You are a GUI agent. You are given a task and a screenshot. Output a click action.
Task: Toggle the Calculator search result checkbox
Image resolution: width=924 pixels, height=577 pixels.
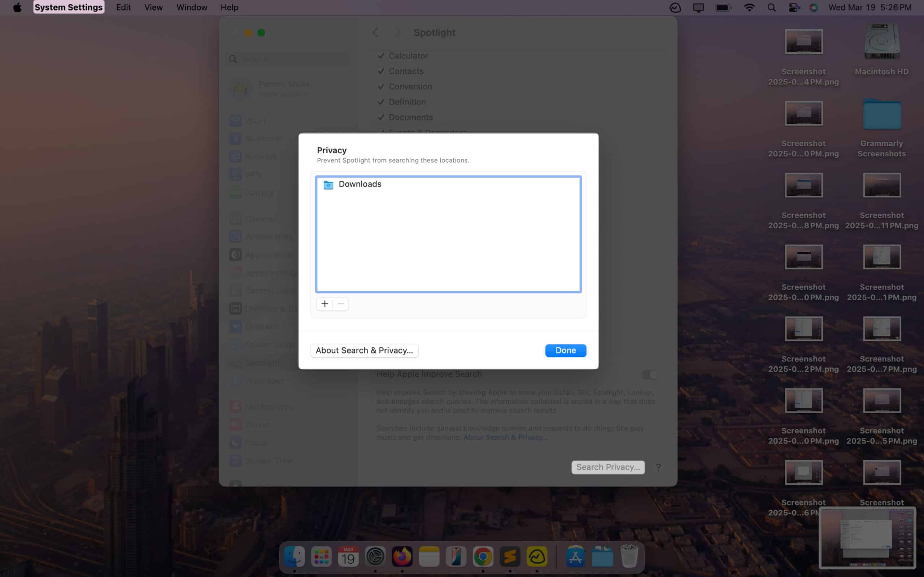[x=380, y=55]
